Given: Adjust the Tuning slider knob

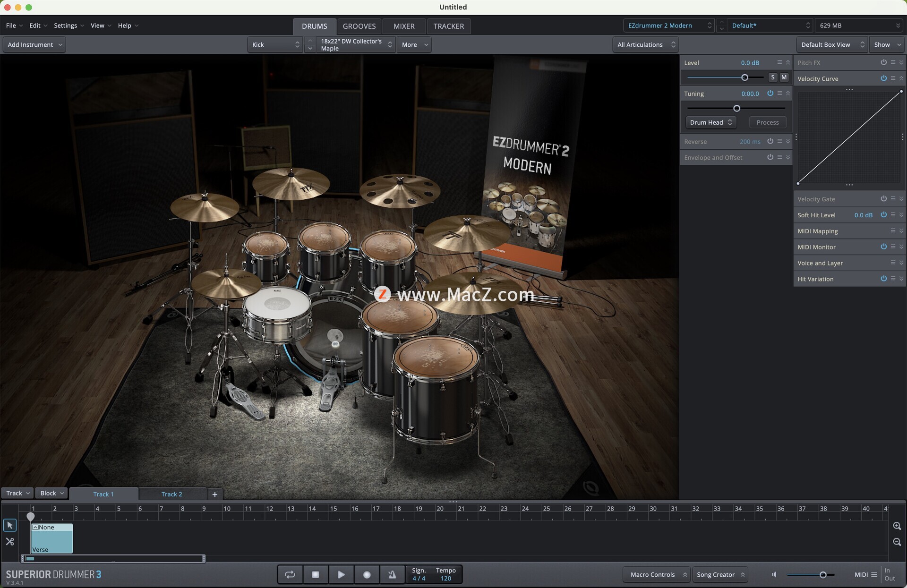Looking at the screenshot, I should [x=736, y=108].
